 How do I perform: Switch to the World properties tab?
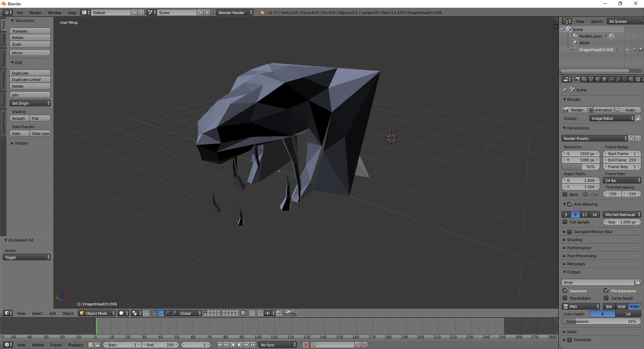coord(598,79)
